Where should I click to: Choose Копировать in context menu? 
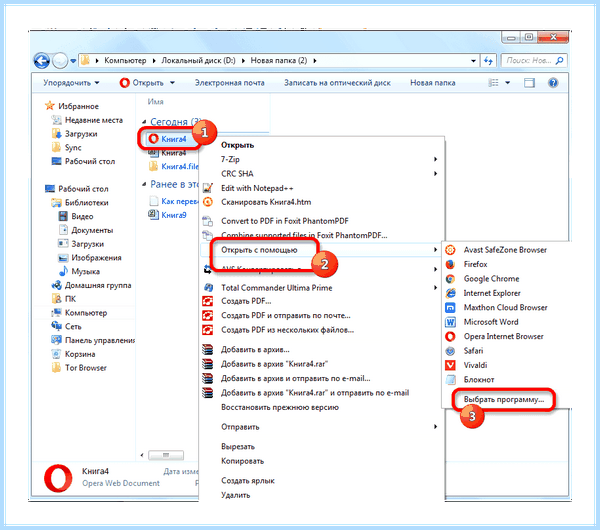click(x=242, y=462)
